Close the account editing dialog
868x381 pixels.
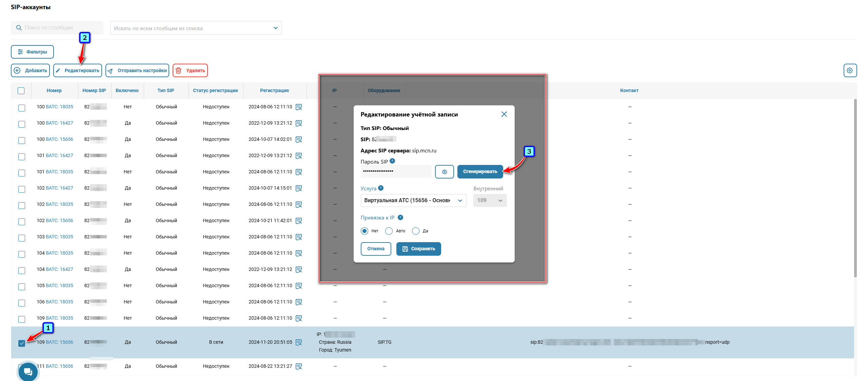(x=504, y=114)
